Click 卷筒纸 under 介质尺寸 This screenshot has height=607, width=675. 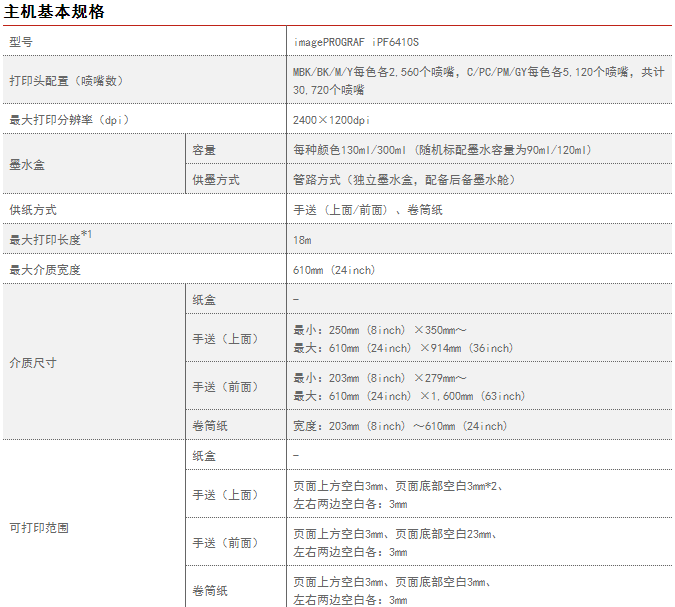tap(210, 426)
